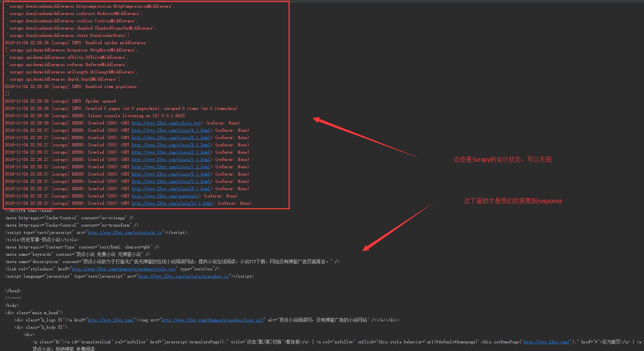644x351 pixels.
Task: Click the closing </head> tag line
Action: pyautogui.click(x=13, y=291)
